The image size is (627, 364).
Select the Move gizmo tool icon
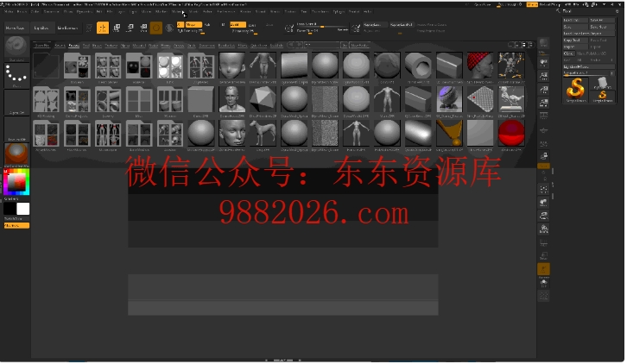click(x=130, y=28)
